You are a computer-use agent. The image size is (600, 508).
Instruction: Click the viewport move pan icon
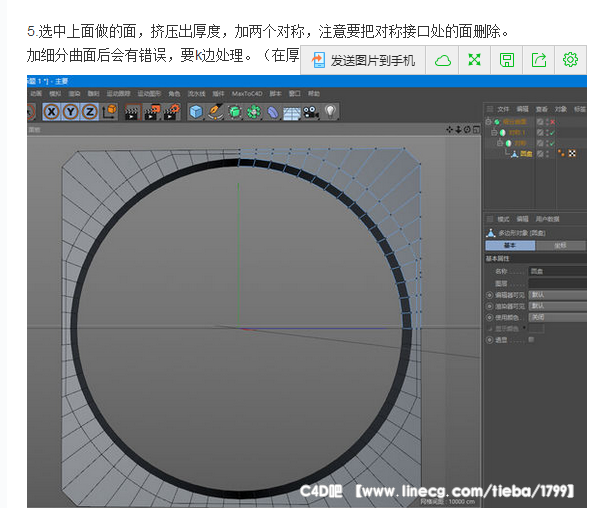point(450,130)
